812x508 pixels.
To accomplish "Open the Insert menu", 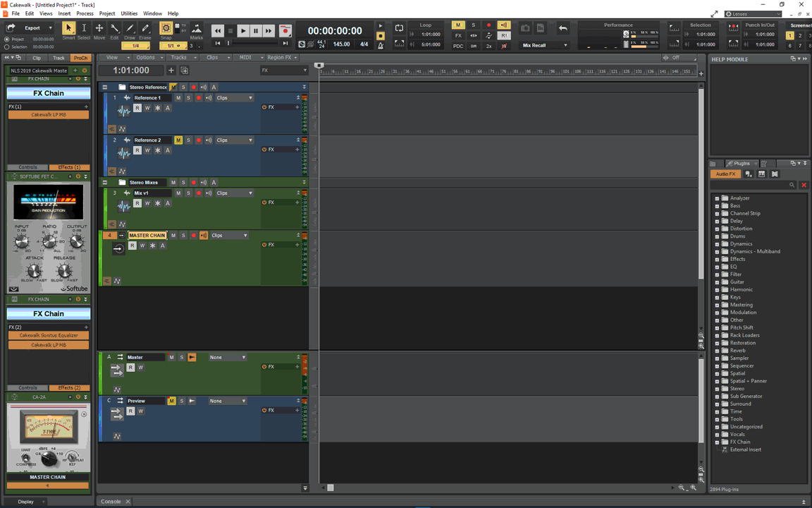I will (x=64, y=13).
